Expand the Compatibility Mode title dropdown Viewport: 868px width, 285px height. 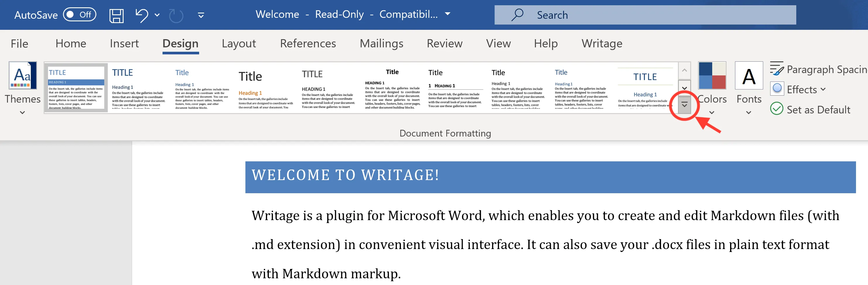447,14
